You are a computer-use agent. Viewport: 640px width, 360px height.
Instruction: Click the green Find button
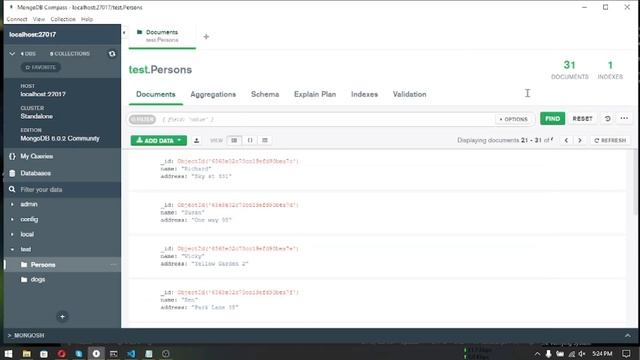click(x=552, y=119)
